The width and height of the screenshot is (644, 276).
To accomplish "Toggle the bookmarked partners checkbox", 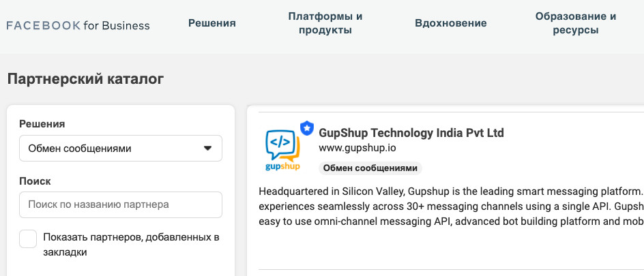I will pyautogui.click(x=28, y=239).
